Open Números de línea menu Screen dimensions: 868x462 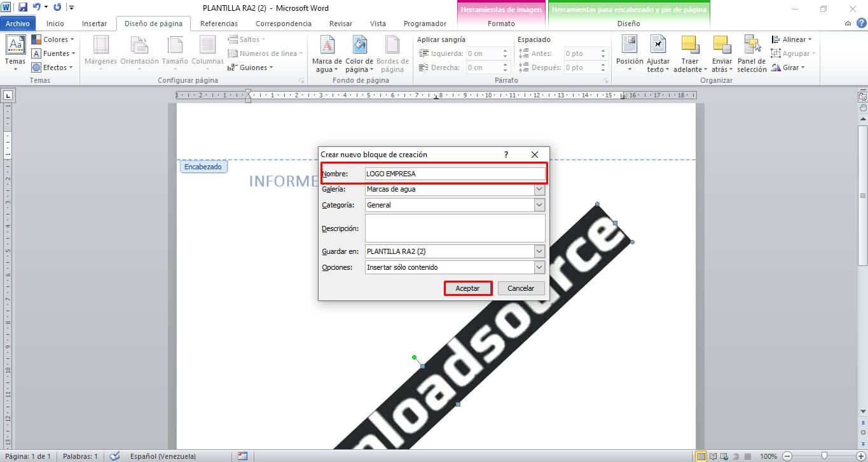point(266,53)
